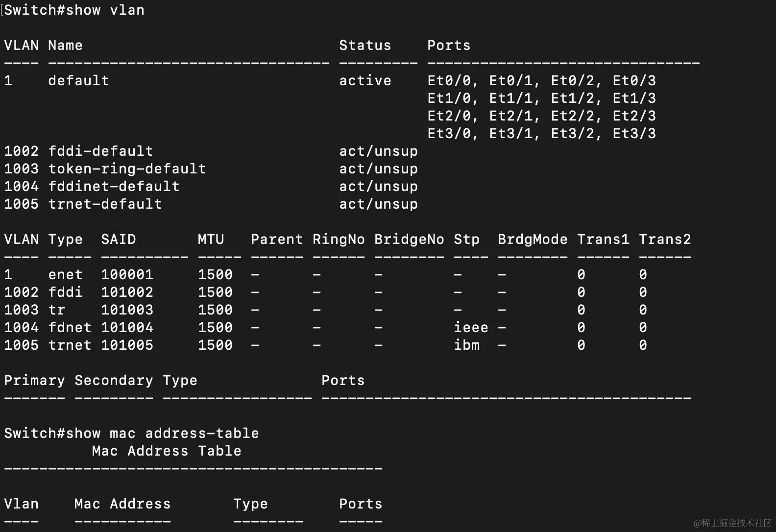Click the 'BrdgMode' column header
Screen dimensions: 776x532
533,240
